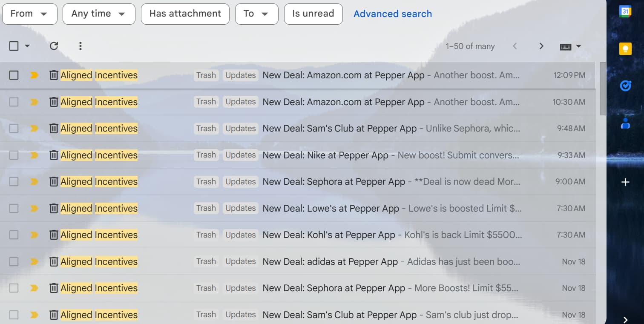The height and width of the screenshot is (324, 644).
Task: Expand the From filter dropdown
Action: (x=29, y=14)
